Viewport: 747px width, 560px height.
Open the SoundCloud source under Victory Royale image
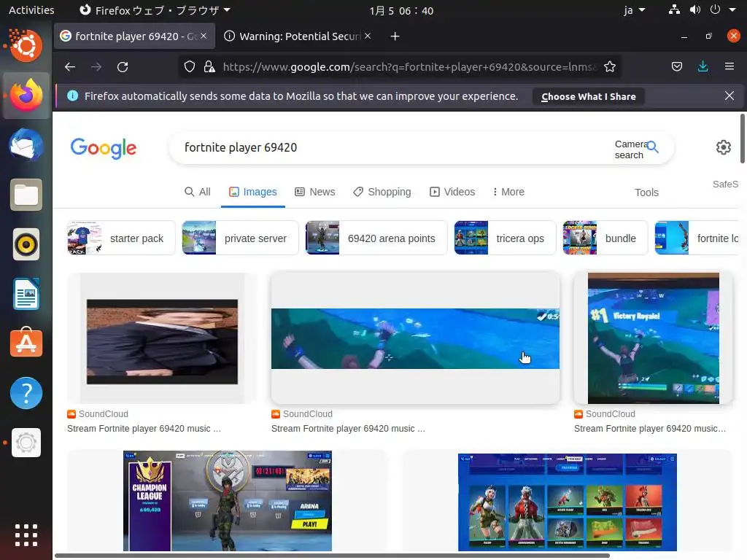pyautogui.click(x=605, y=414)
